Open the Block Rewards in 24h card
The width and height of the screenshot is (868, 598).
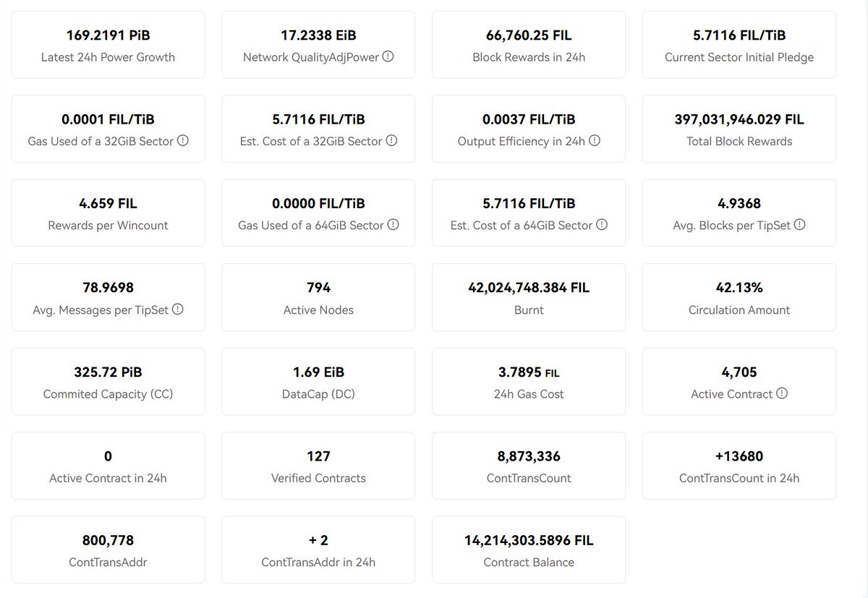click(528, 44)
